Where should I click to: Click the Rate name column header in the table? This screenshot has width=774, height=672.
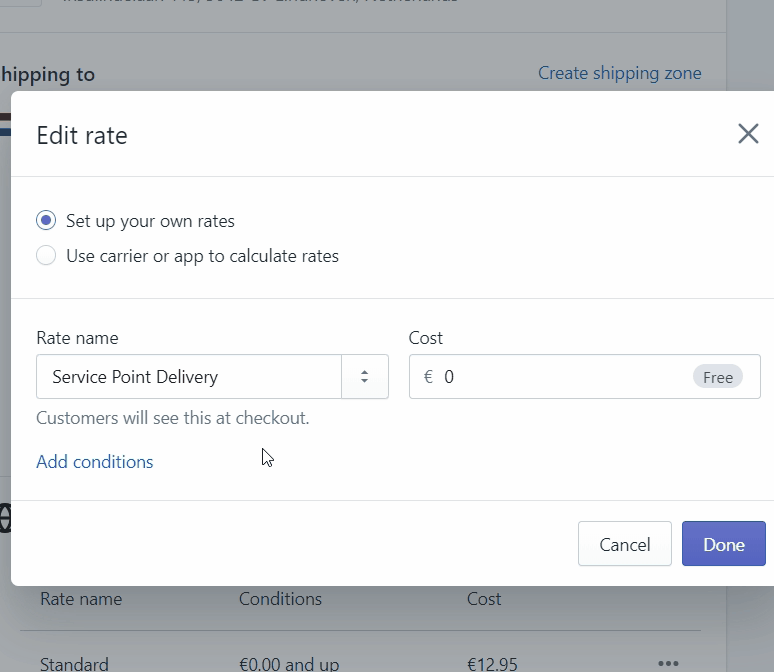[x=81, y=599]
